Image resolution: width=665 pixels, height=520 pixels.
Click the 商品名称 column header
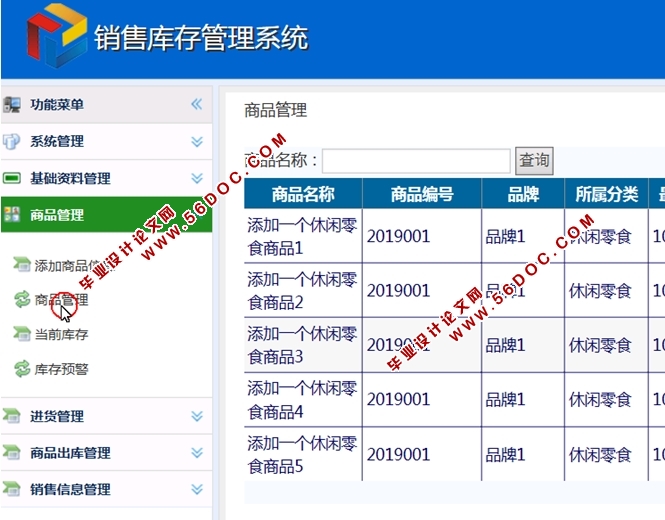coord(303,194)
